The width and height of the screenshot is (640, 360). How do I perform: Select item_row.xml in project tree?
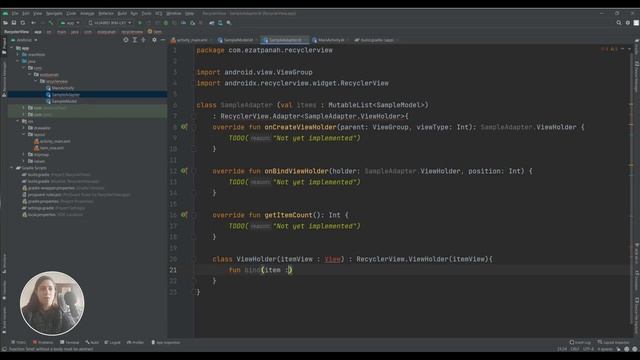(51, 148)
